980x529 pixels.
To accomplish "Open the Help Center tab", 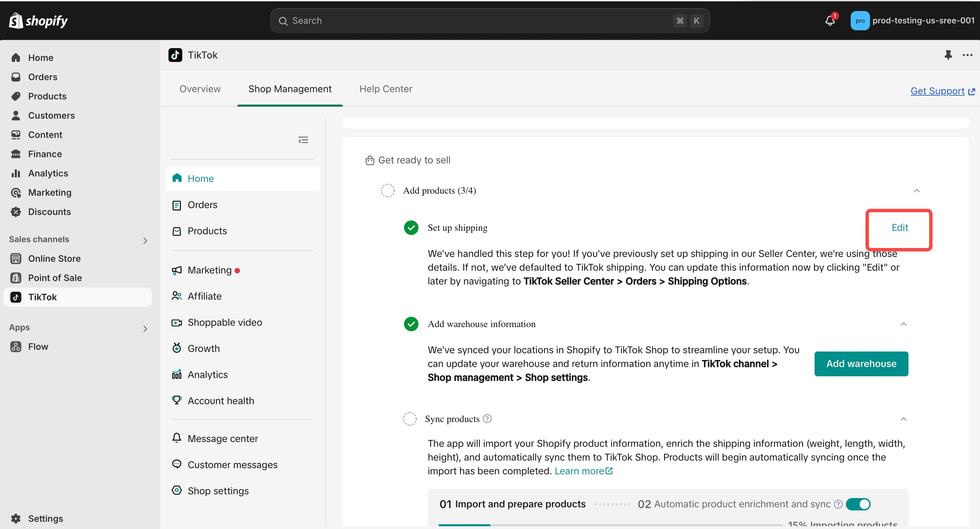I will coord(385,89).
